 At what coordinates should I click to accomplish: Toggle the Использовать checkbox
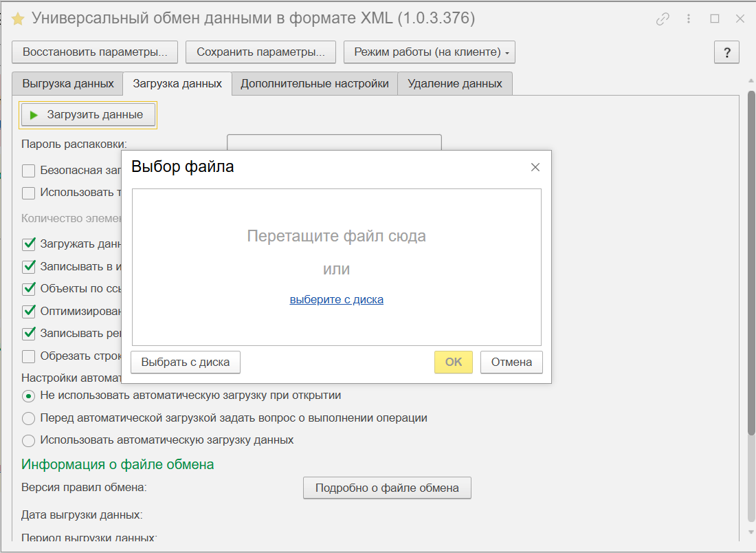coord(28,193)
